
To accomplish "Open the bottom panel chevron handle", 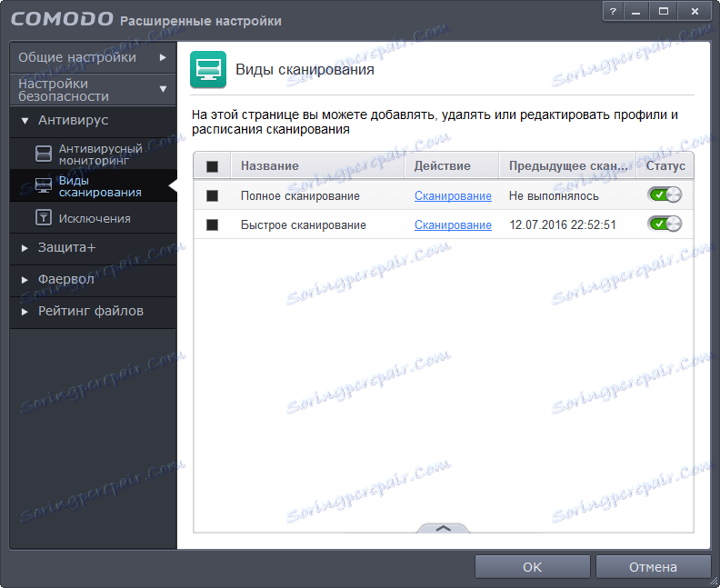I will pyautogui.click(x=443, y=528).
